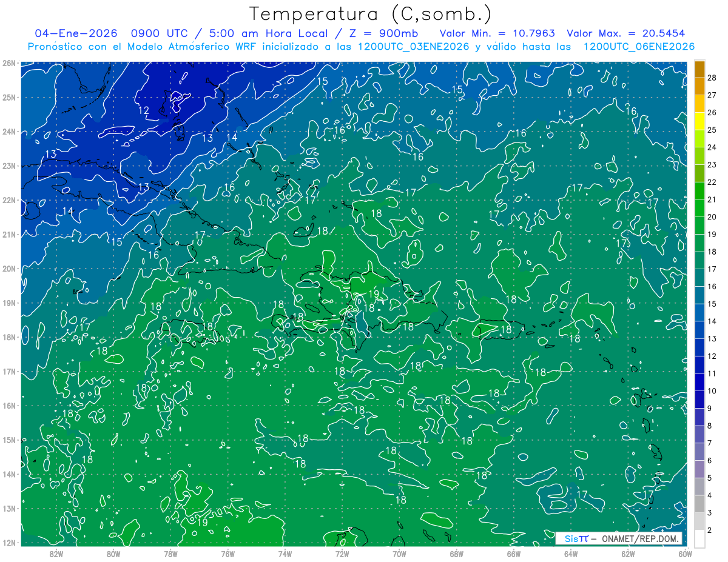This screenshot has width=728, height=562.
Task: Click the bright yellow swatch in the color scale
Action: pyautogui.click(x=699, y=121)
